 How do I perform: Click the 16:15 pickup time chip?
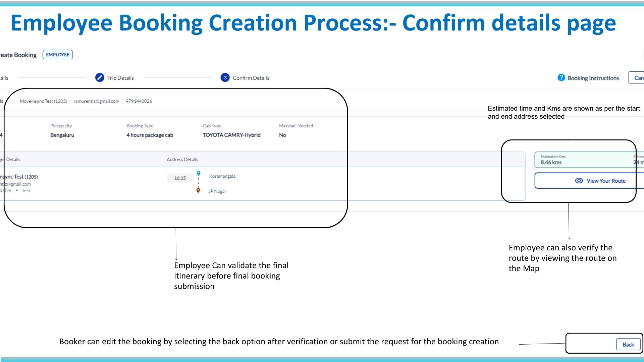coord(180,178)
